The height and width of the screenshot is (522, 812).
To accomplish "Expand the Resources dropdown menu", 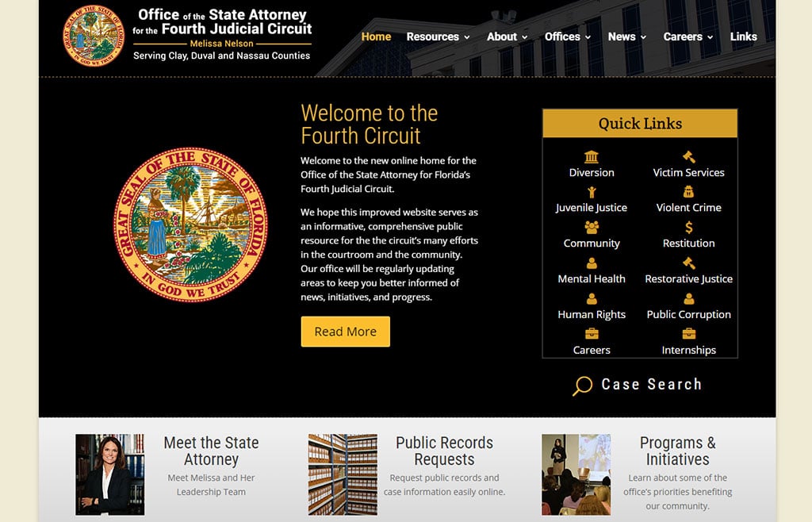I will [x=438, y=36].
